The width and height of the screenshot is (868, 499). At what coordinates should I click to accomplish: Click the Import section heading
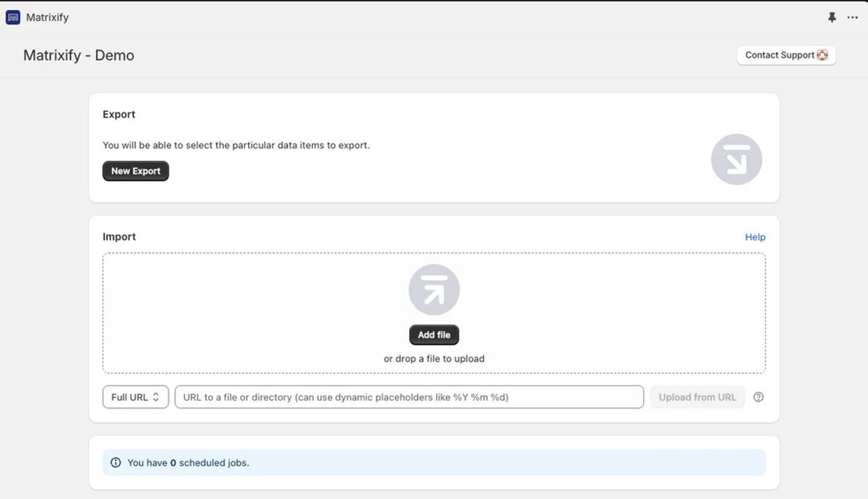pos(119,237)
